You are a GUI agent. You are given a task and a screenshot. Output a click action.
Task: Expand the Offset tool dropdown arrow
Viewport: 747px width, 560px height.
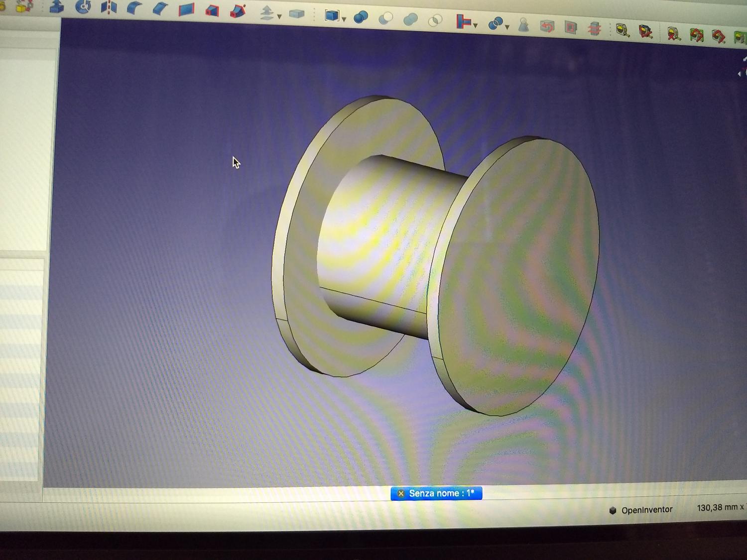point(279,16)
